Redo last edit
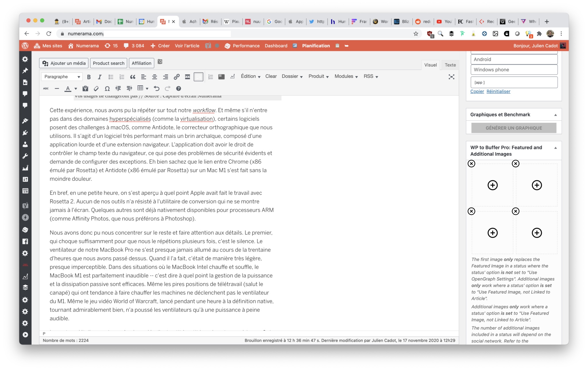This screenshot has width=588, height=370. point(168,88)
